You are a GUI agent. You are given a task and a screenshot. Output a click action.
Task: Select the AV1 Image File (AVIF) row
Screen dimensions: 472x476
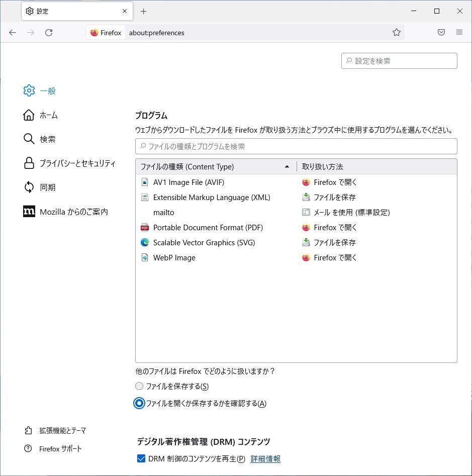click(296, 182)
